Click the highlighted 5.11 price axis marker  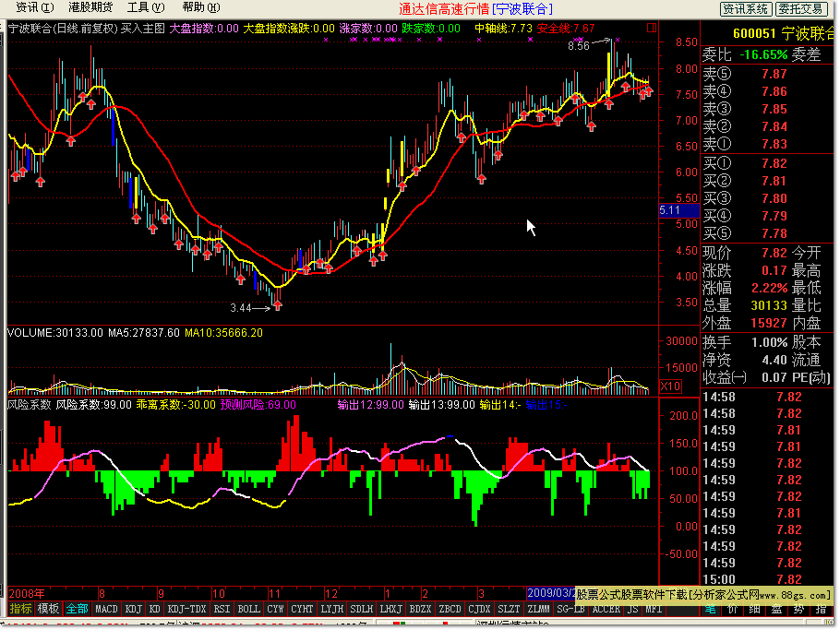tap(678, 210)
